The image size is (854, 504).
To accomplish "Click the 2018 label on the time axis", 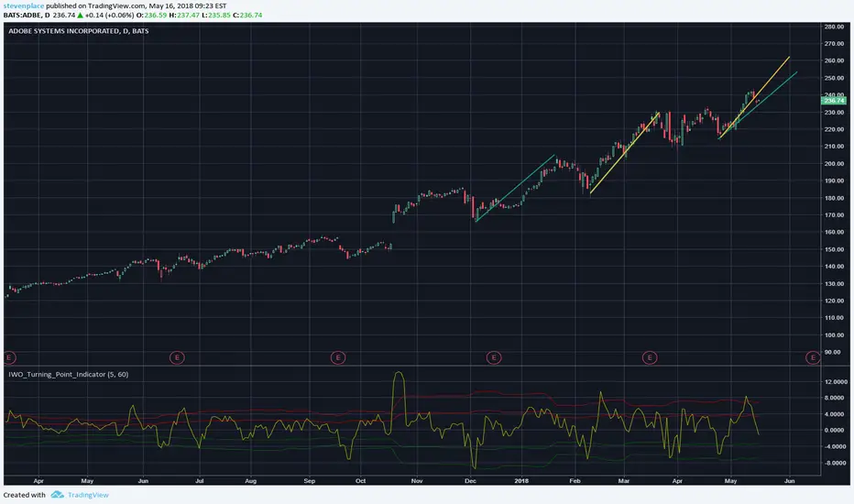I will point(521,481).
